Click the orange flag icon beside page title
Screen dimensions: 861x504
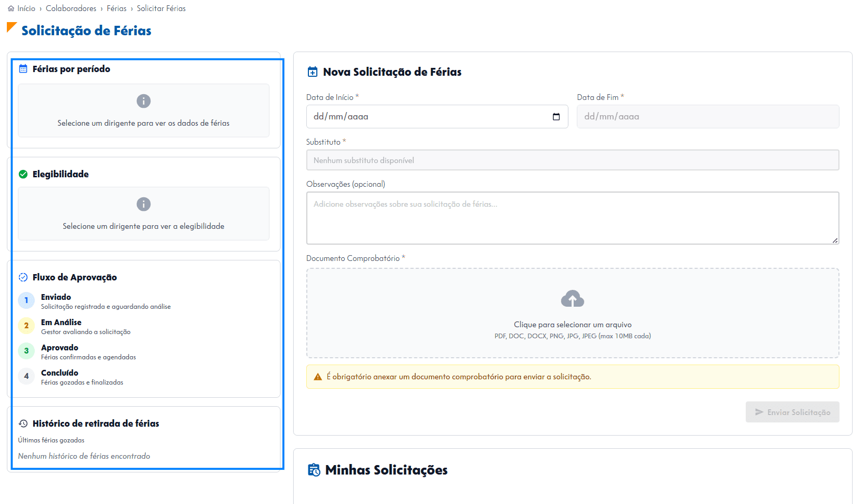[12, 27]
